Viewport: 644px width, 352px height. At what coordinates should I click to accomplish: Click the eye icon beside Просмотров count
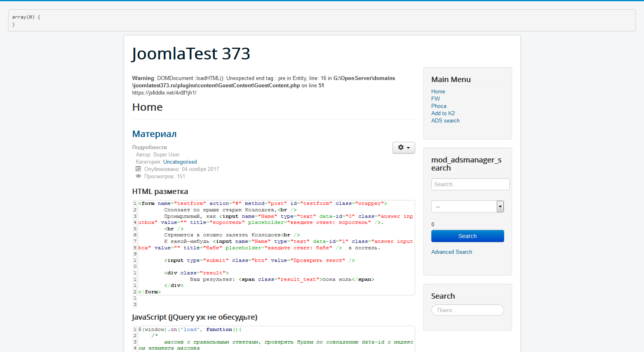(138, 176)
